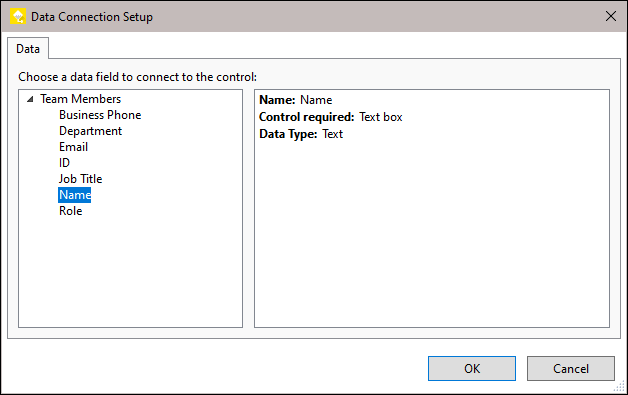Click the Data Type line in details pane
This screenshot has height=395, width=628.
click(x=301, y=134)
